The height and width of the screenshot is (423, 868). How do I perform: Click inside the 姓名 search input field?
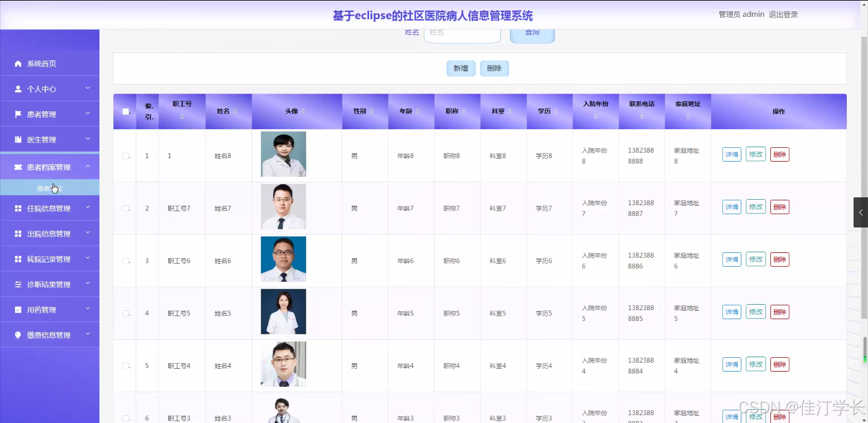(462, 33)
